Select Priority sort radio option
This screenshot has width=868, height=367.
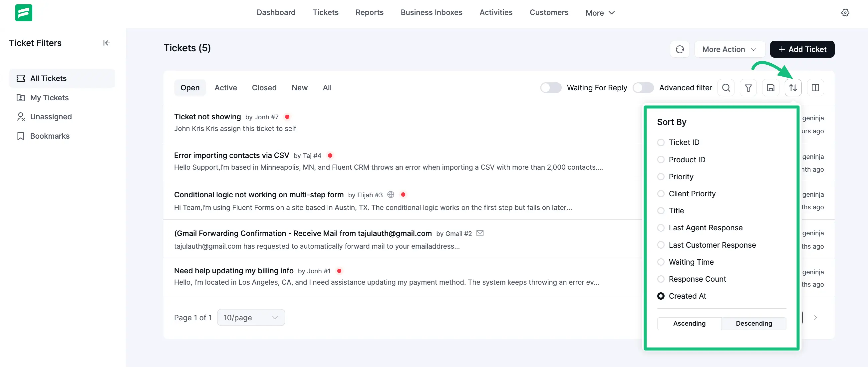pyautogui.click(x=661, y=177)
